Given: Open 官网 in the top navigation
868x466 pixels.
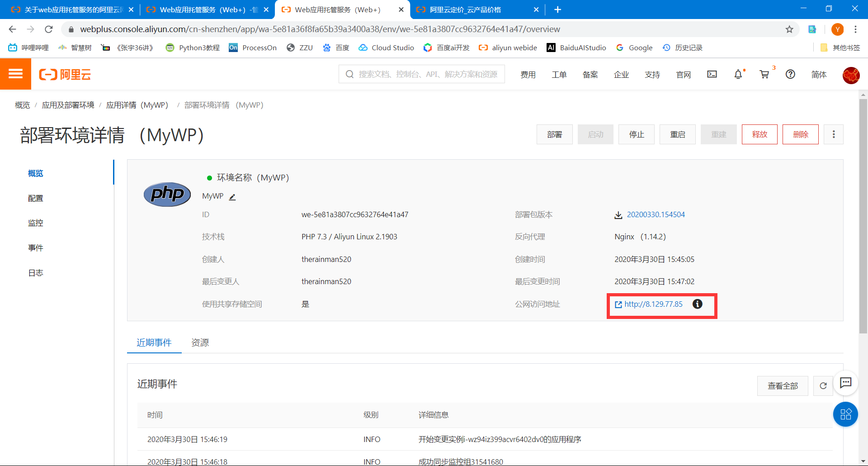Looking at the screenshot, I should click(684, 75).
